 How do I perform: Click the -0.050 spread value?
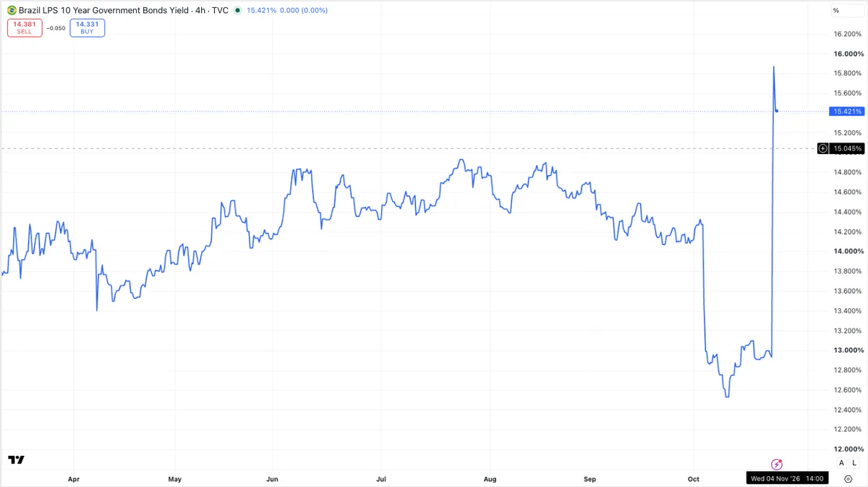[56, 28]
